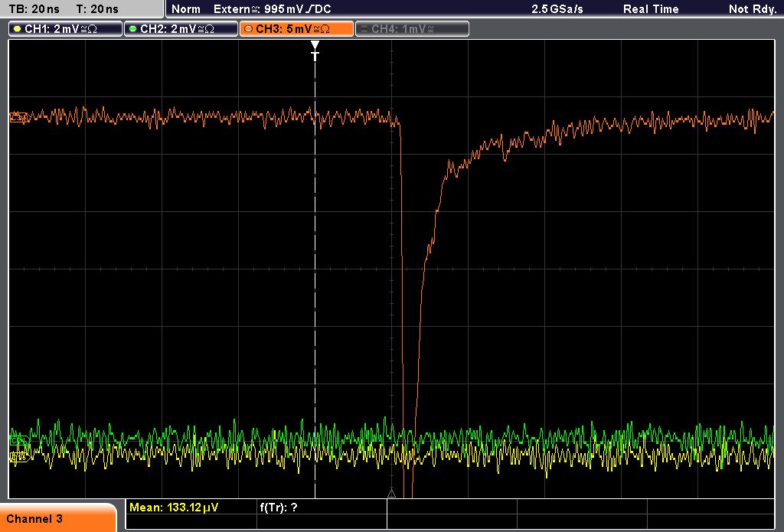The width and height of the screenshot is (784, 532).
Task: Click the orange ring indicator on CH3 tab
Action: pos(249,29)
